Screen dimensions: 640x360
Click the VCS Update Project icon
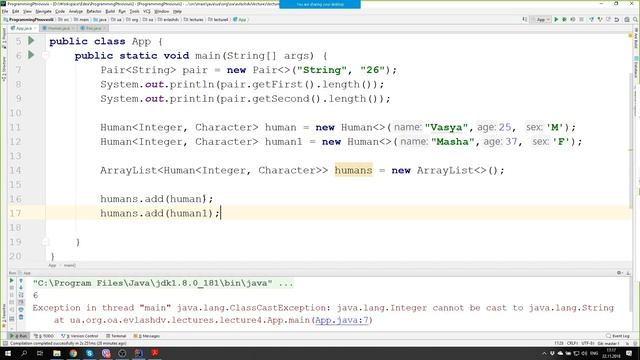[591, 19]
